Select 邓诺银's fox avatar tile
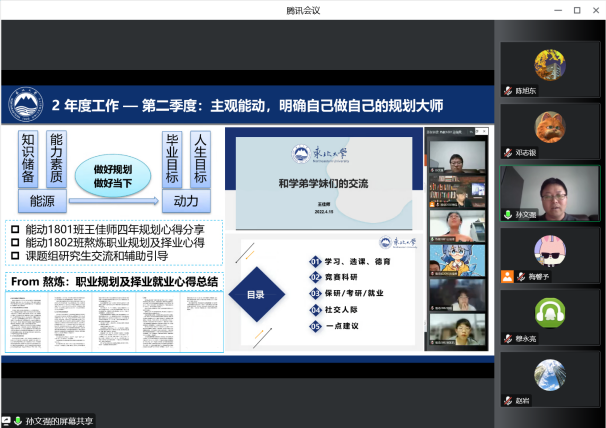This screenshot has height=428, width=606. click(549, 128)
